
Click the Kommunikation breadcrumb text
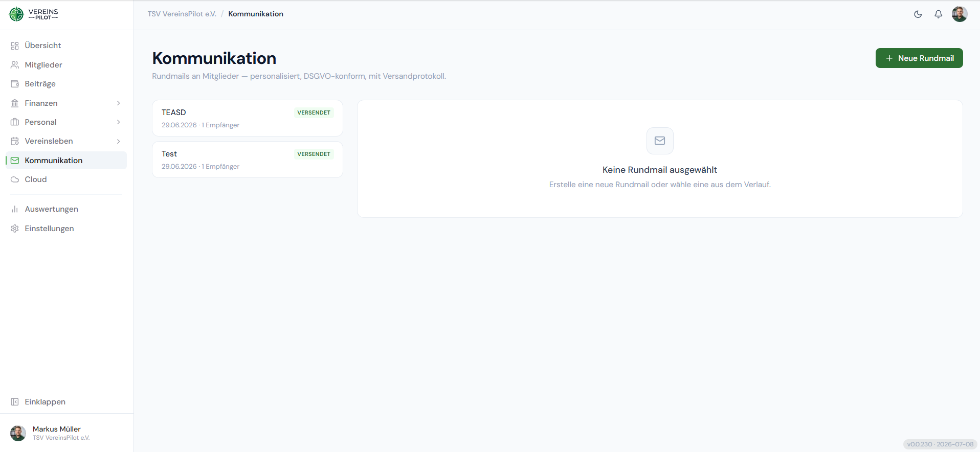pyautogui.click(x=256, y=14)
